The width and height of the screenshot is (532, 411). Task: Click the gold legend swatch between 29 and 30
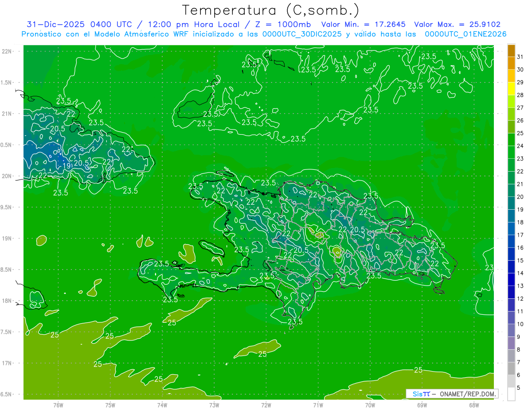(511, 76)
